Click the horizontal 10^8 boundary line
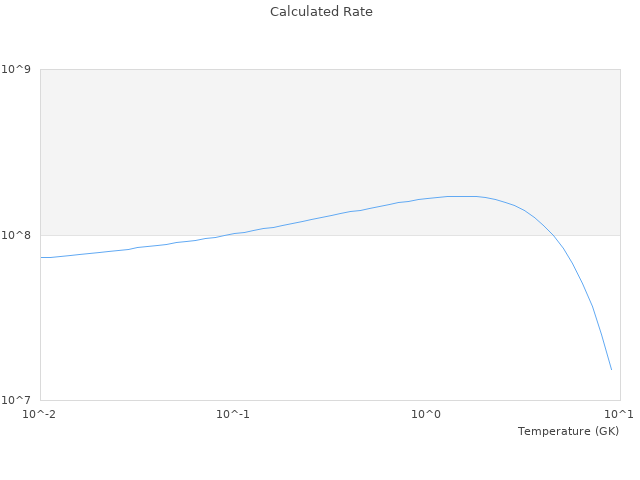Viewport: 640px width, 480px height. pos(120,235)
